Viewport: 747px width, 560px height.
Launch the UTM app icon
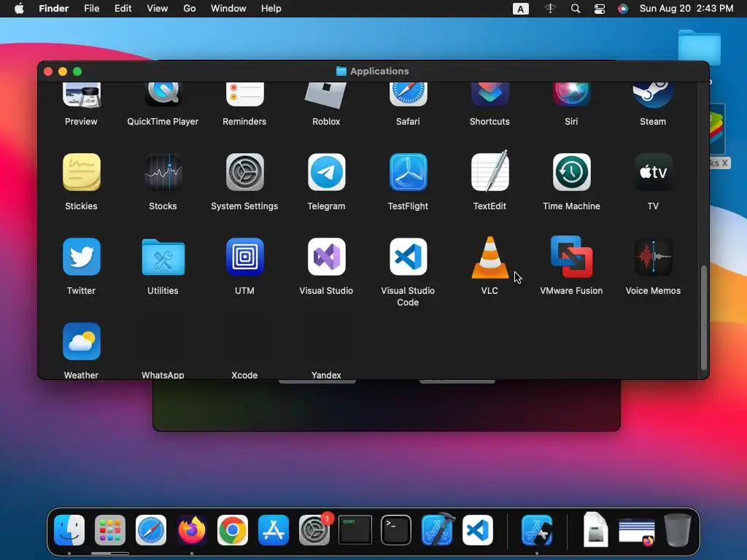pos(245,257)
